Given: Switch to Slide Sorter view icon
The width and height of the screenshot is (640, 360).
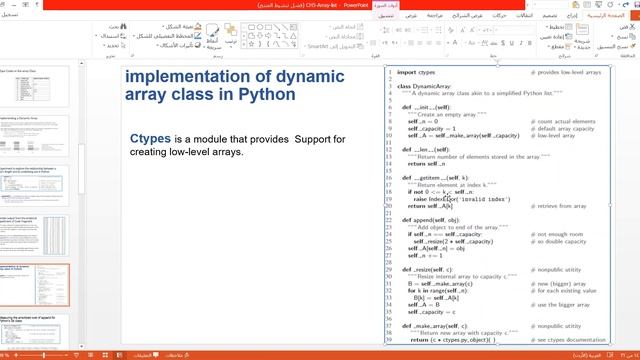Looking at the screenshot, I should point(105,356).
